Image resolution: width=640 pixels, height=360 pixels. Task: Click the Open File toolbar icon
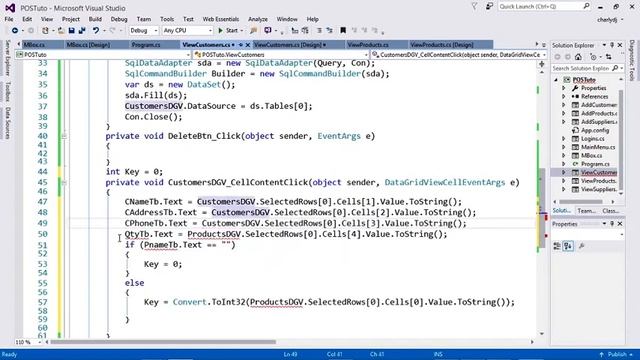(61, 31)
